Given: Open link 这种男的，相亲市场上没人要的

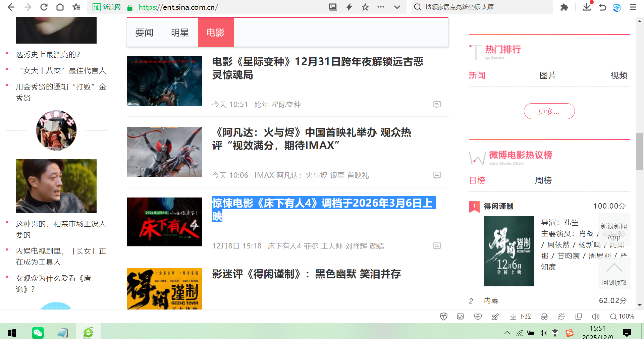Looking at the screenshot, I should click(x=61, y=229).
